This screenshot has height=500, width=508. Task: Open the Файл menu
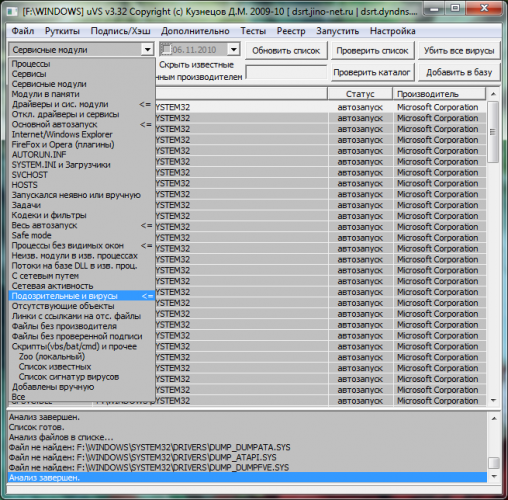coord(23,31)
